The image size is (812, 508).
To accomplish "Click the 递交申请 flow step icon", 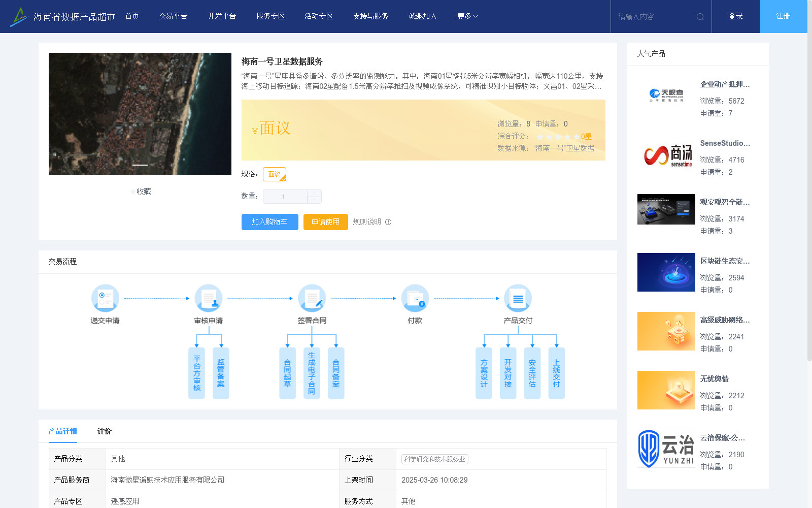I will pos(105,298).
